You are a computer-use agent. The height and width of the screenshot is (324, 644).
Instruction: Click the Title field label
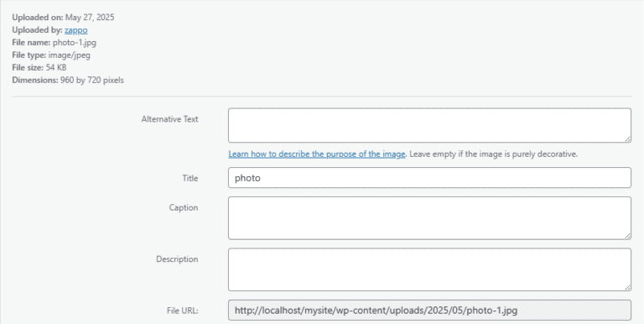click(190, 178)
